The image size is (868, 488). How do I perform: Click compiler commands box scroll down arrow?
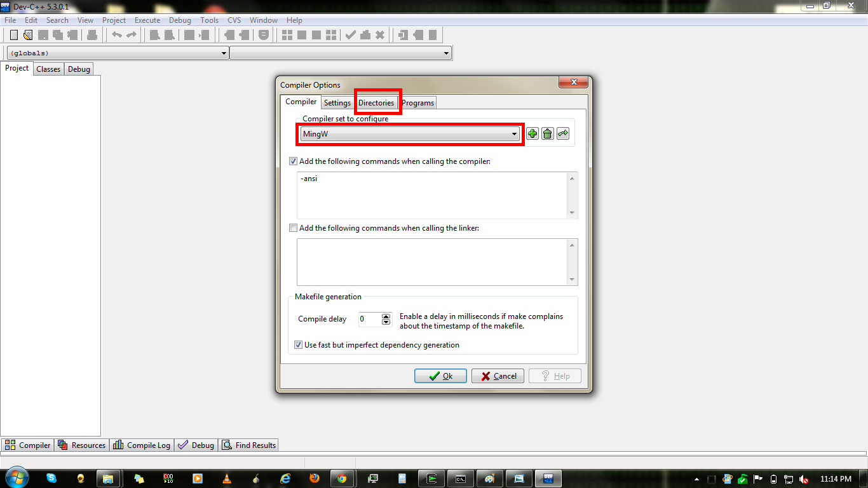(x=573, y=213)
